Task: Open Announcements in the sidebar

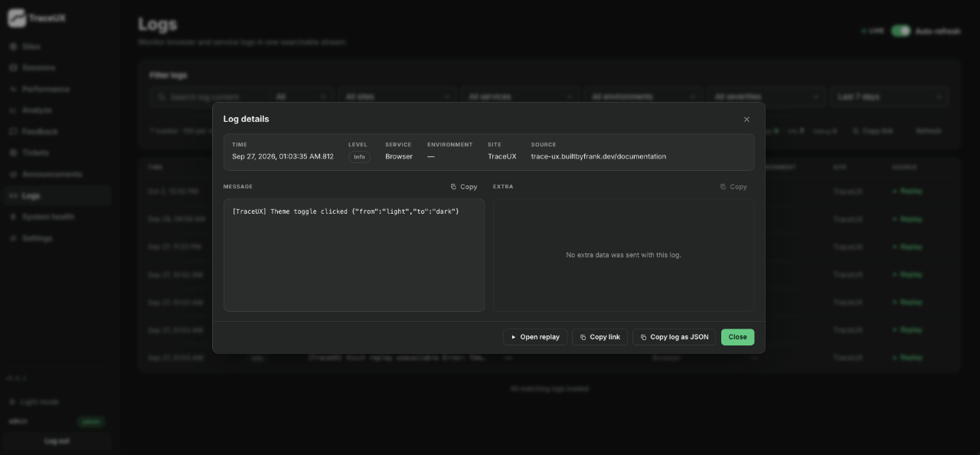Action: point(57,174)
